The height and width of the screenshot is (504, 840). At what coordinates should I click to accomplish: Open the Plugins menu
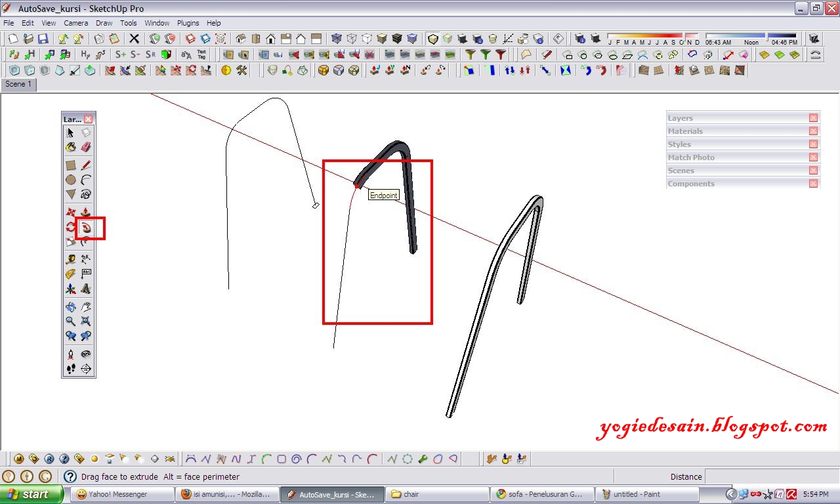(188, 22)
